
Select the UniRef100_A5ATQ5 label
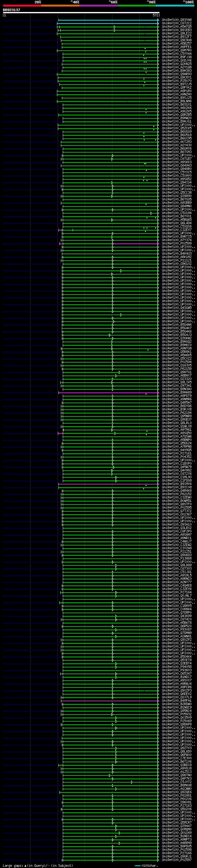[x=177, y=26]
